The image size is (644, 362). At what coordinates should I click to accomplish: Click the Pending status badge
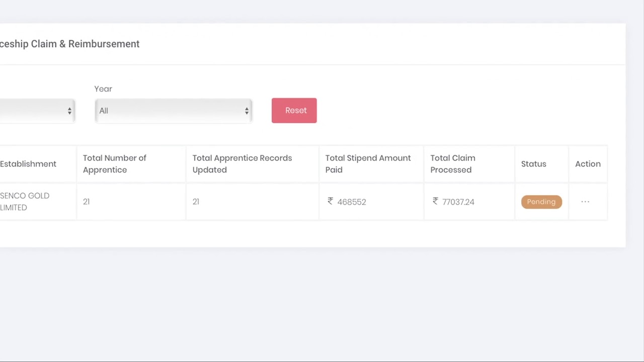[541, 202]
